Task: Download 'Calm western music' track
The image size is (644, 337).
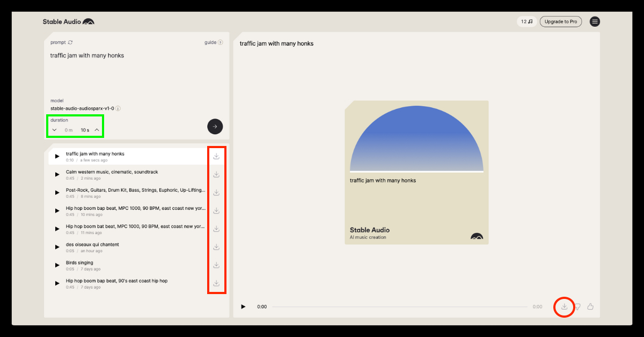Action: tap(216, 174)
